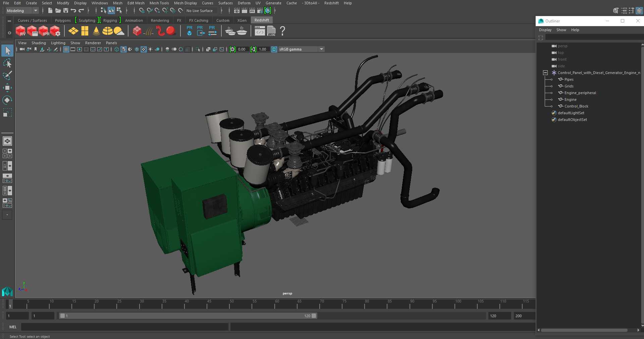Create Redshift dome light from shelf
Viewport: 644px width, 339px height.
[107, 31]
